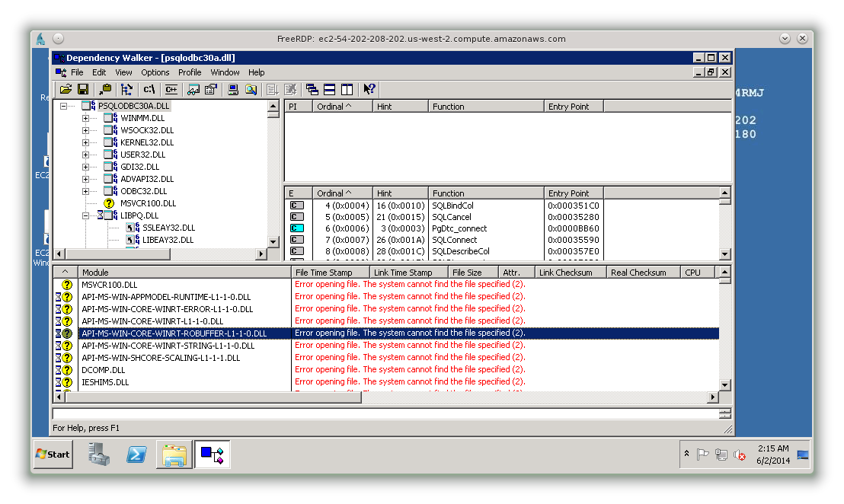Click the Save floppy disk icon

(82, 89)
